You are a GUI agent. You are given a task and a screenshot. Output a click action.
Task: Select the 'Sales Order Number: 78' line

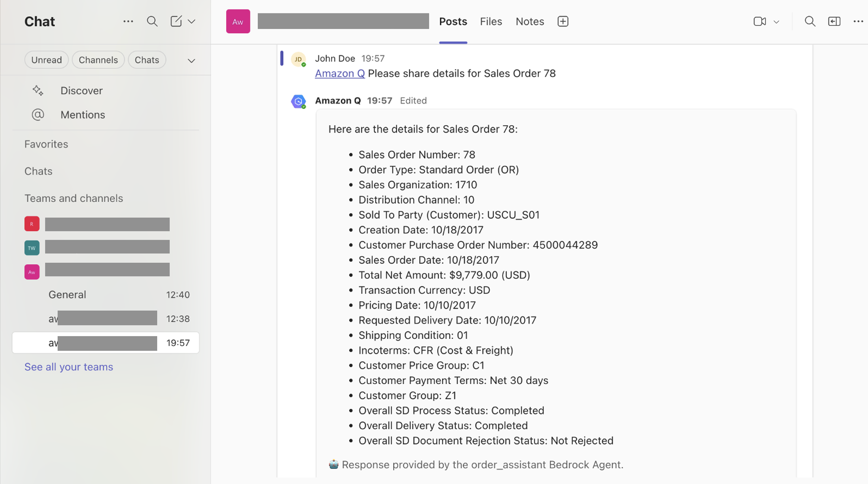[417, 154]
